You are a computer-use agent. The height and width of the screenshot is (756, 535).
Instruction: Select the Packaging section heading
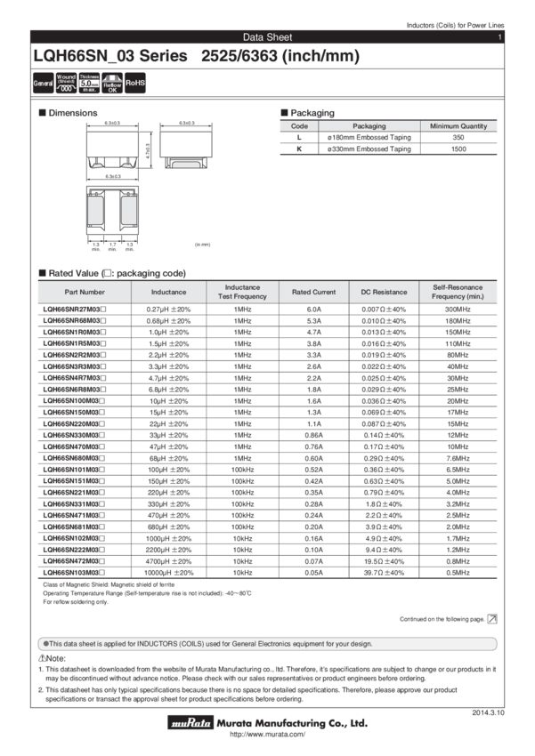[x=308, y=113]
